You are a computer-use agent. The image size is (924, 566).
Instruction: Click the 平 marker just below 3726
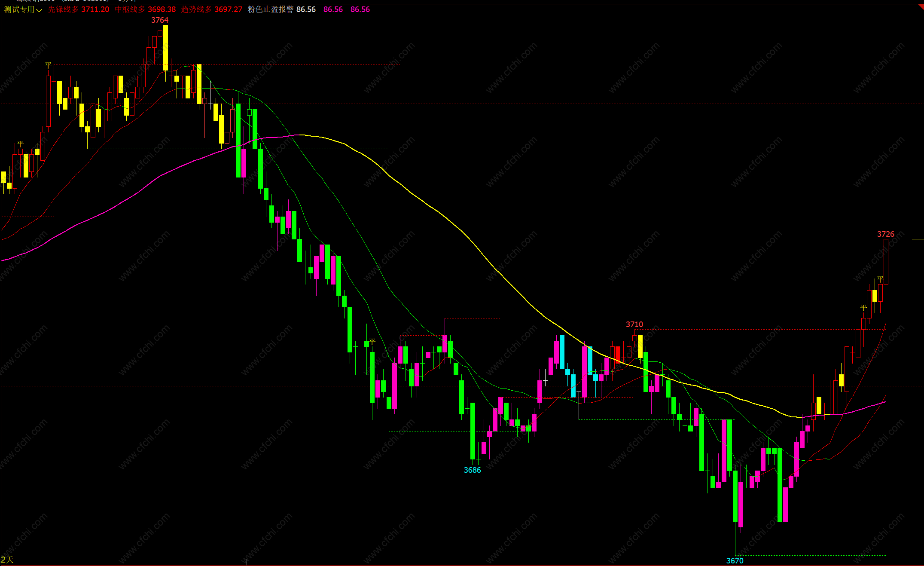tap(880, 279)
